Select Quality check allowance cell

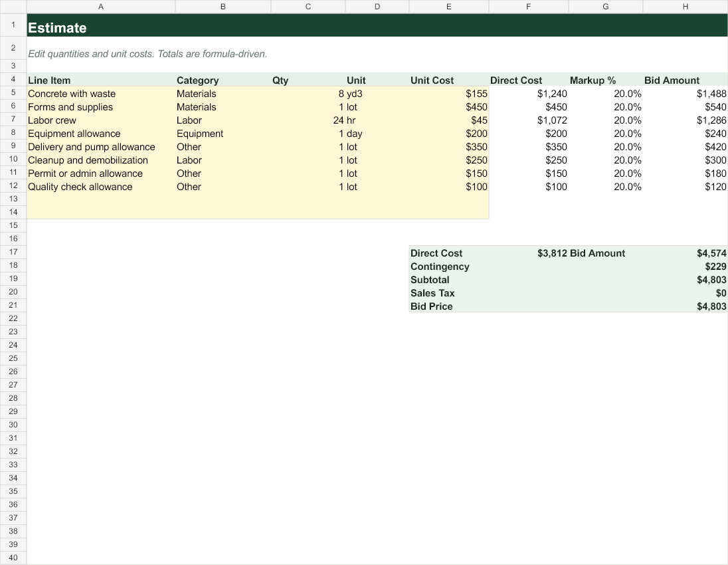[101, 186]
